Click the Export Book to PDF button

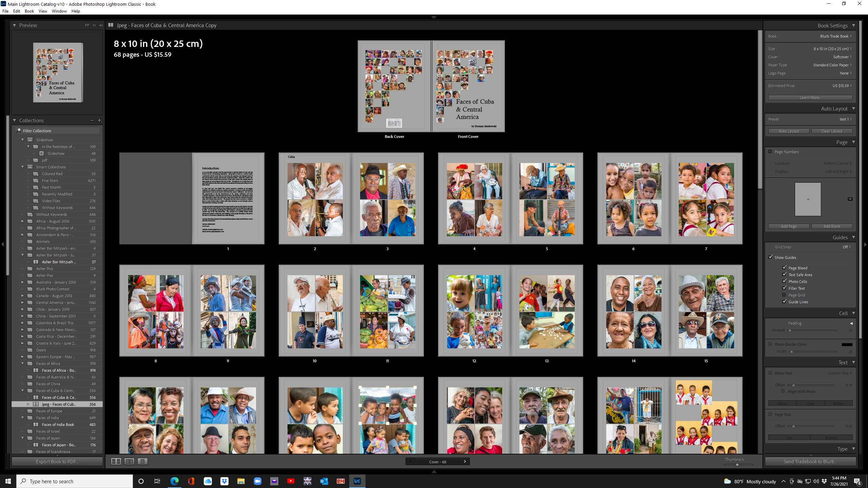click(x=57, y=462)
